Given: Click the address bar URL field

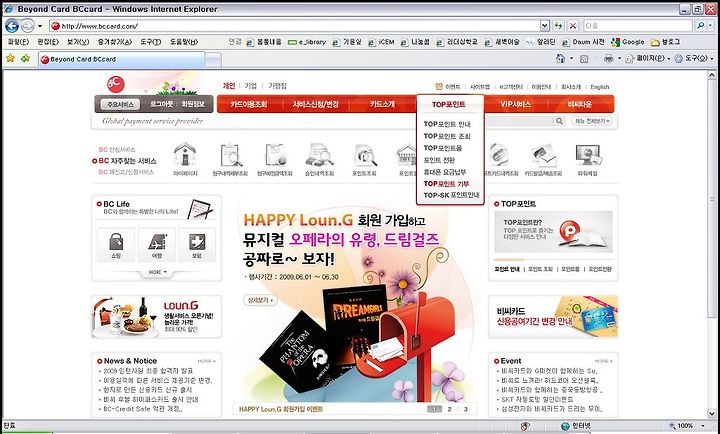Looking at the screenshot, I should (x=294, y=26).
